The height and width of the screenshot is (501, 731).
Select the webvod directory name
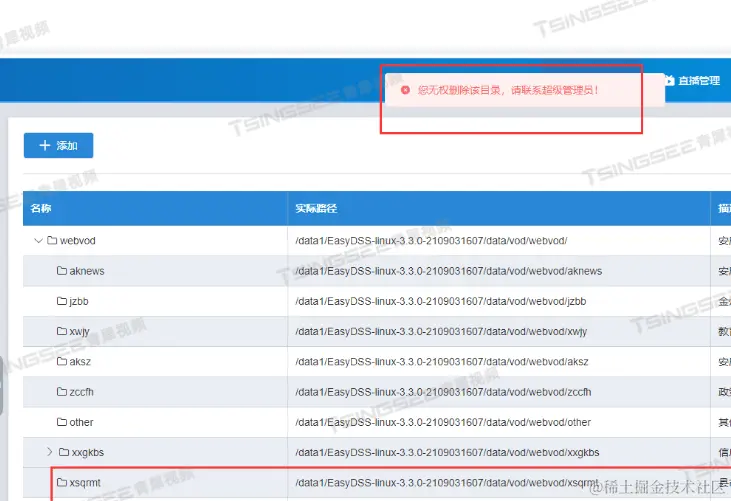click(x=78, y=241)
